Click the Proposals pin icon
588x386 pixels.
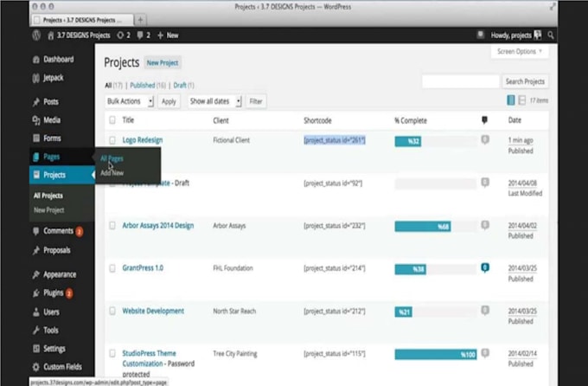tap(36, 250)
